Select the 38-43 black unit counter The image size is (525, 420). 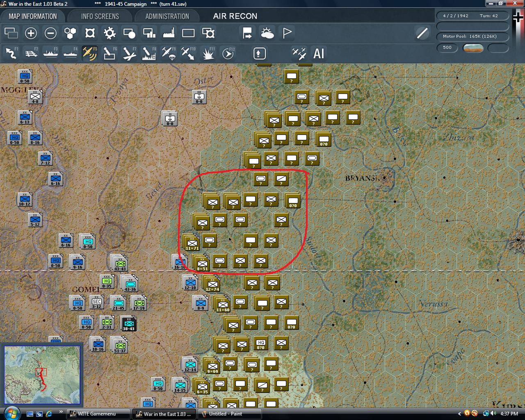coord(128,324)
